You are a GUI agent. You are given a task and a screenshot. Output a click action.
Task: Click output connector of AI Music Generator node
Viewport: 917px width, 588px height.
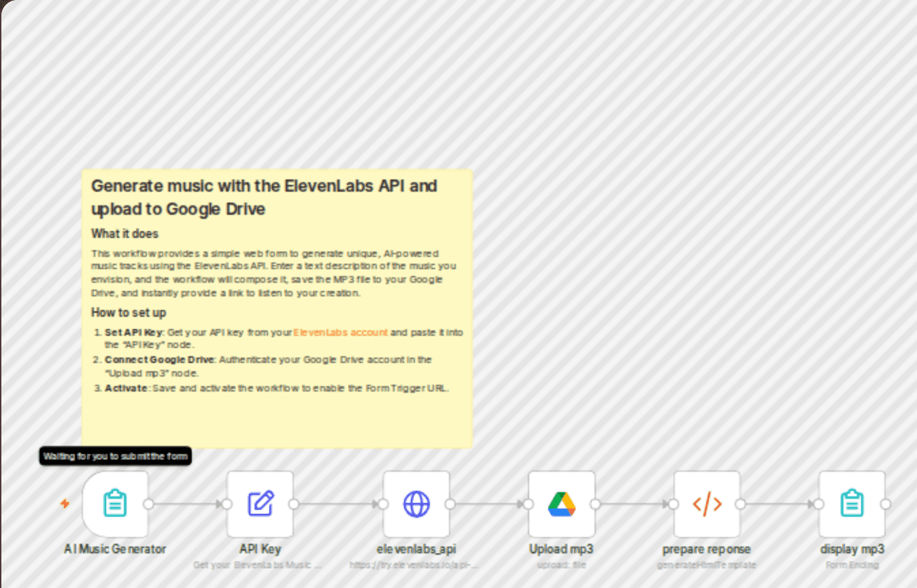(149, 504)
